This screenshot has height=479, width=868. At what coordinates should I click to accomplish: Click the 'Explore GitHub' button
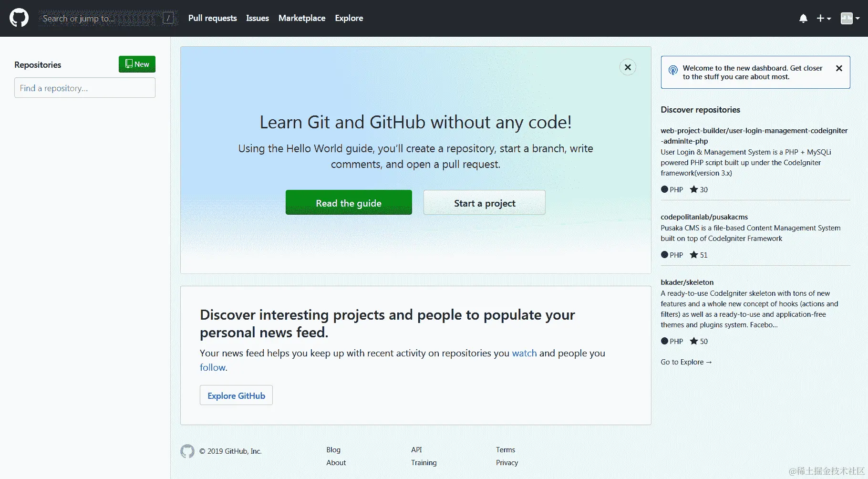click(x=236, y=395)
